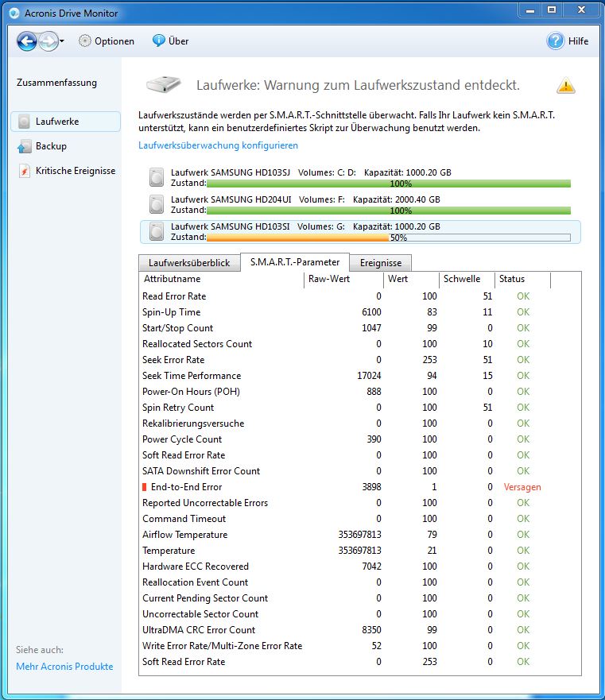The width and height of the screenshot is (605, 700).
Task: Select Power-On Hours (POH) row
Action: tap(360, 392)
